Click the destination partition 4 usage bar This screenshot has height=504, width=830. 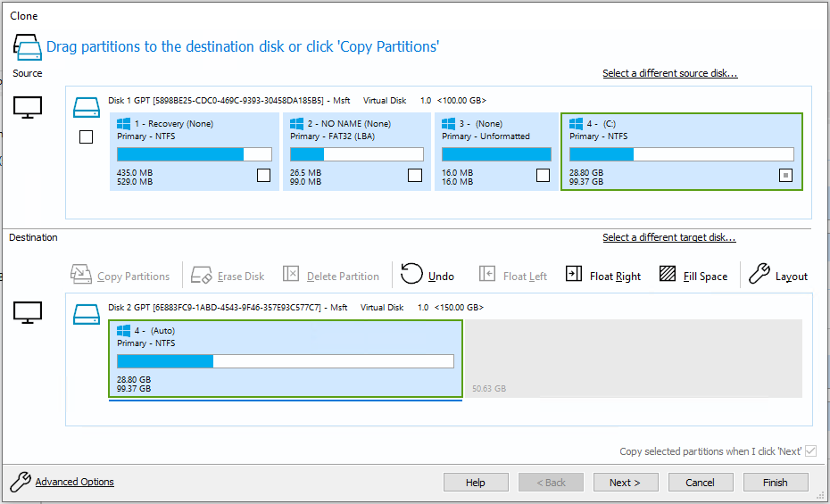285,361
